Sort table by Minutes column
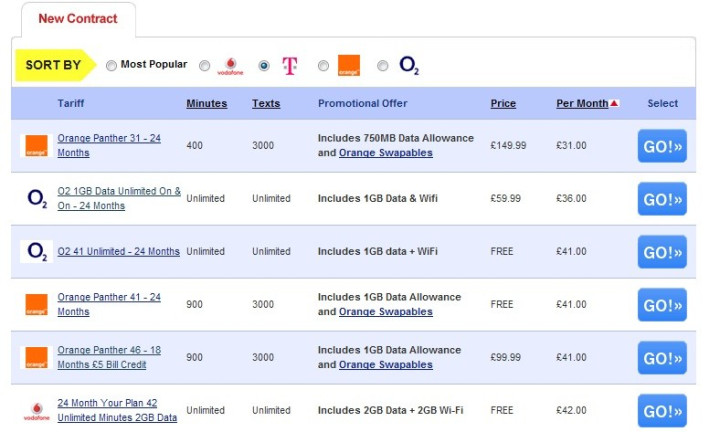This screenshot has width=720, height=432. pos(207,104)
